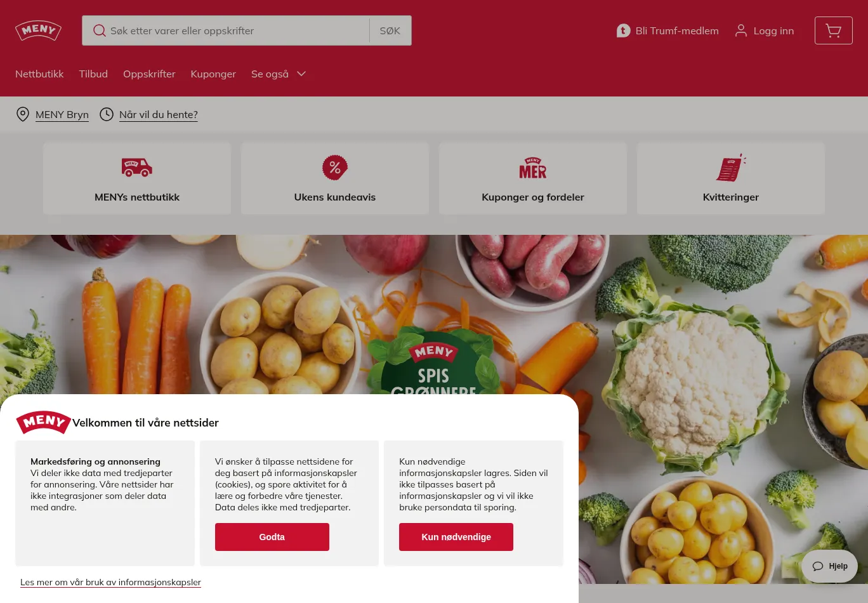Click the MENY logo in the header

[x=38, y=30]
